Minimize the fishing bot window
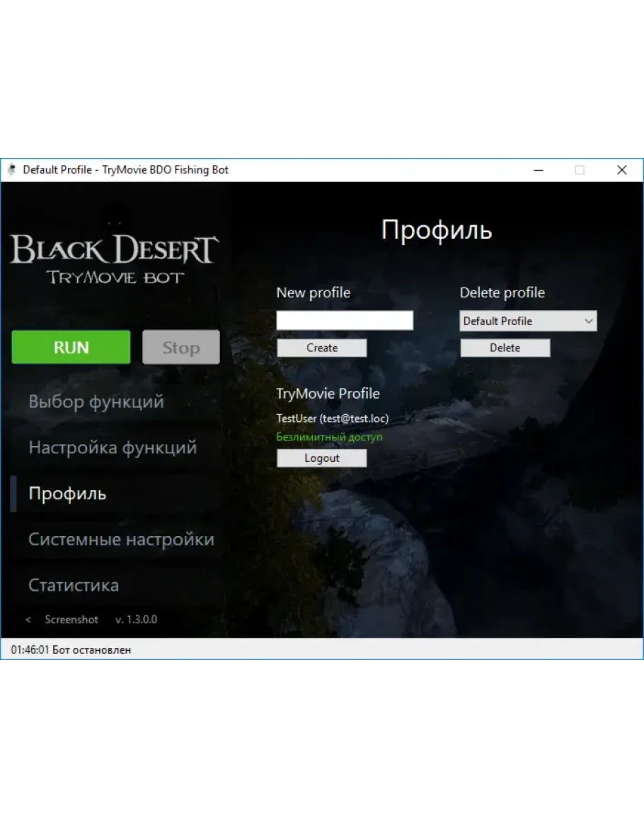644x818 pixels. click(x=539, y=170)
